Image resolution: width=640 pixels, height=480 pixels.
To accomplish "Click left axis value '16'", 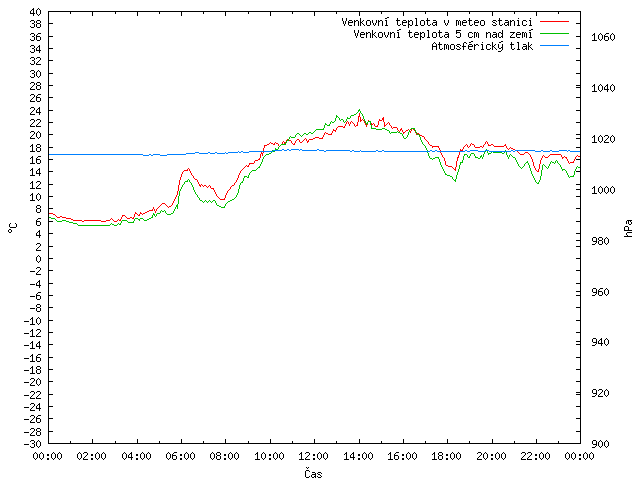I will point(36,160).
